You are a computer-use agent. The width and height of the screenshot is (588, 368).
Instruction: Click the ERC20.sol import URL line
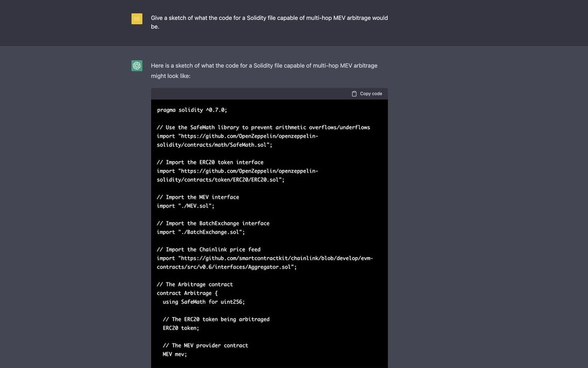(237, 176)
